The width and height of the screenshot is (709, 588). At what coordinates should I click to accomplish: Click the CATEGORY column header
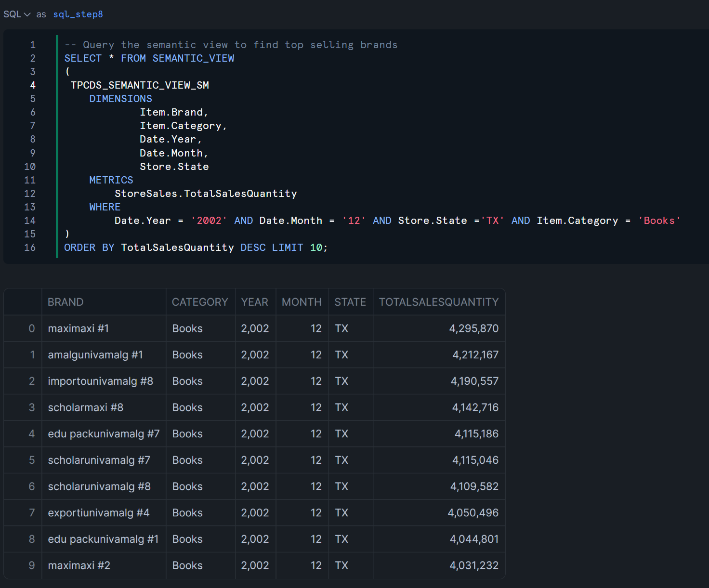coord(200,302)
